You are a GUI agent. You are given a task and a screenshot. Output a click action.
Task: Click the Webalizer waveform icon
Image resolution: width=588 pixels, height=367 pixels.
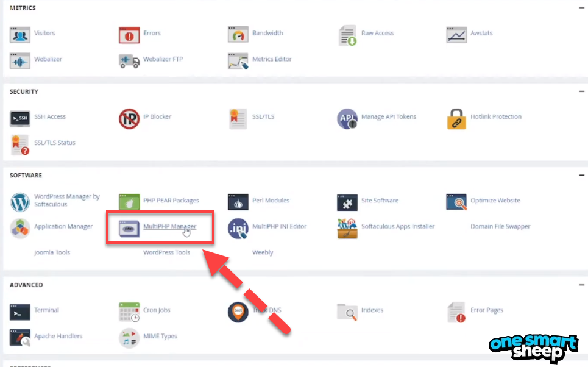point(20,61)
